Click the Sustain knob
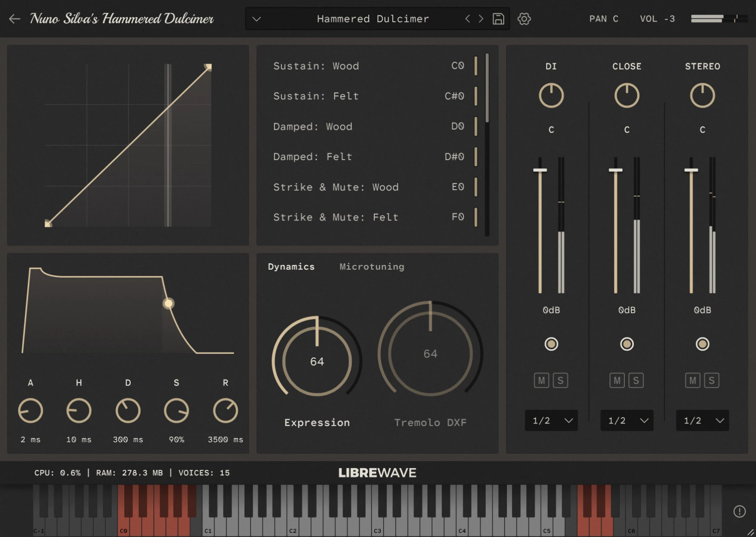 (176, 410)
